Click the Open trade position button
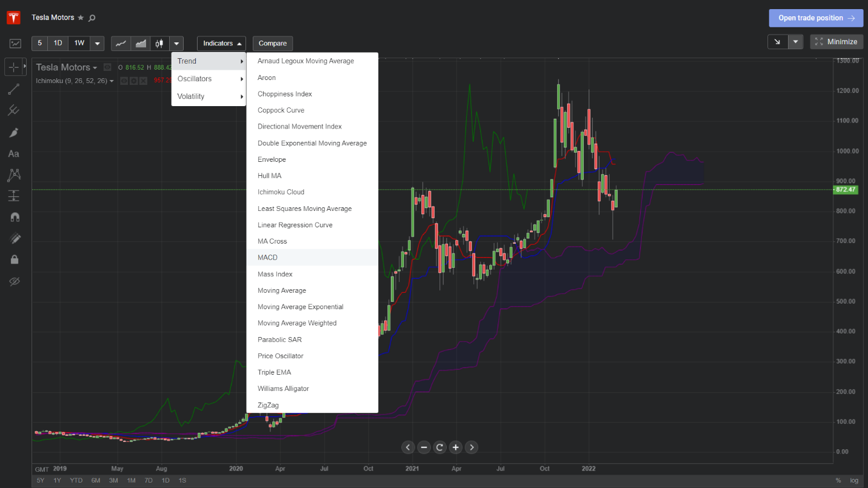Image resolution: width=868 pixels, height=488 pixels. click(x=815, y=18)
